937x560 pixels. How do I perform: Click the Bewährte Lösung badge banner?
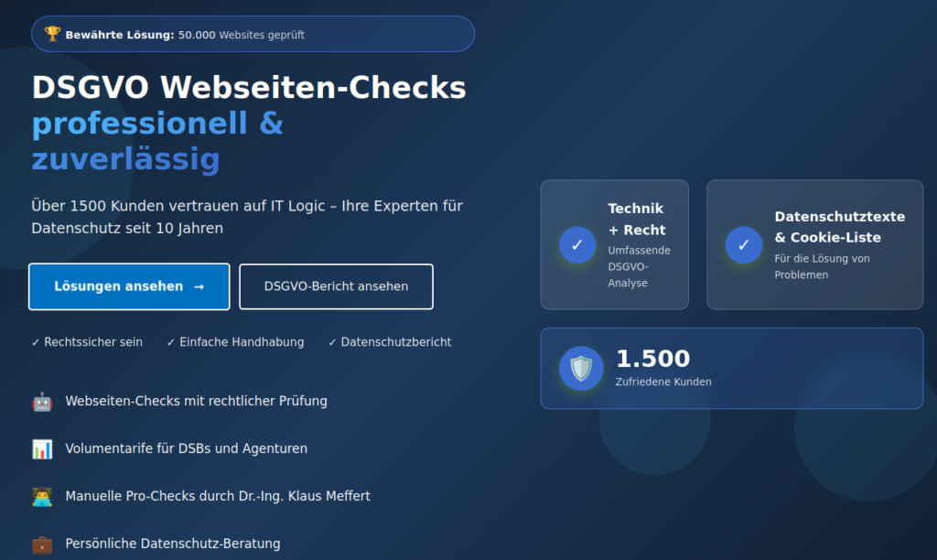pos(253,34)
